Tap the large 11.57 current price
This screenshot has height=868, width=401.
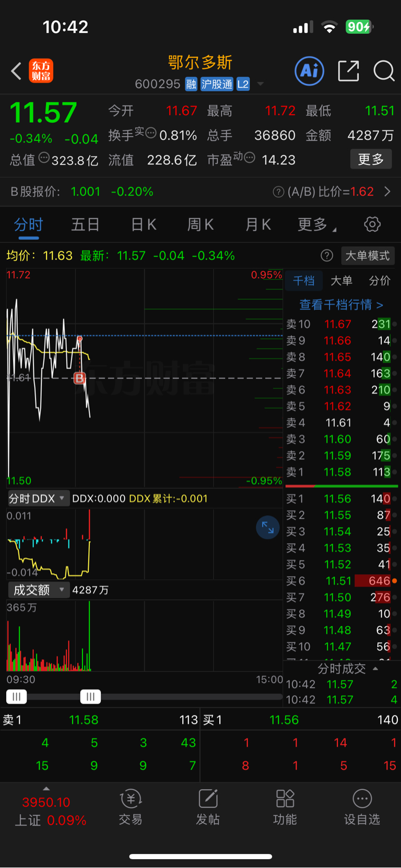pyautogui.click(x=43, y=112)
